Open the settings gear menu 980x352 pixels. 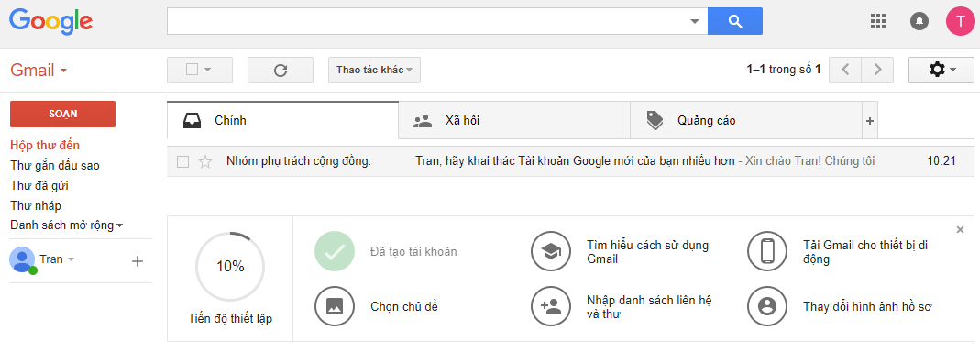tap(941, 70)
